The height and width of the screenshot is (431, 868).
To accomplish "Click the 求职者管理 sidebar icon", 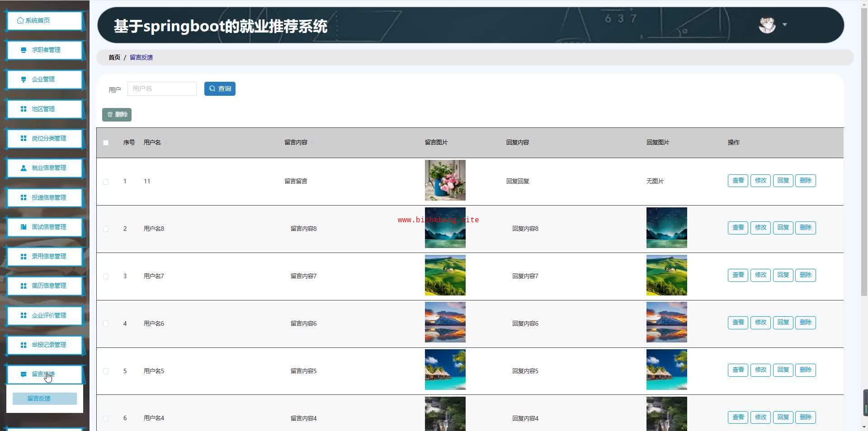I will (24, 50).
